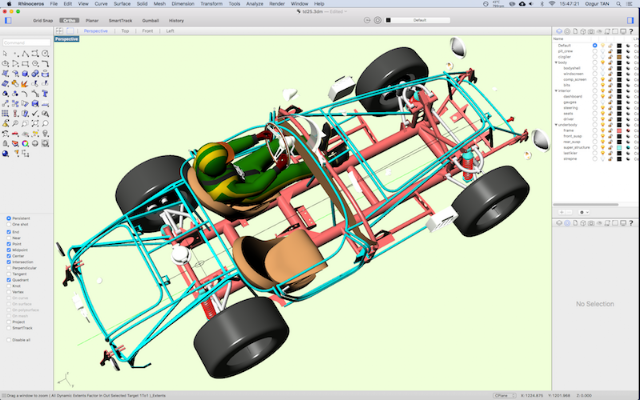This screenshot has width=640, height=400.
Task: Switch to the Left viewport tab
Action: click(x=170, y=31)
